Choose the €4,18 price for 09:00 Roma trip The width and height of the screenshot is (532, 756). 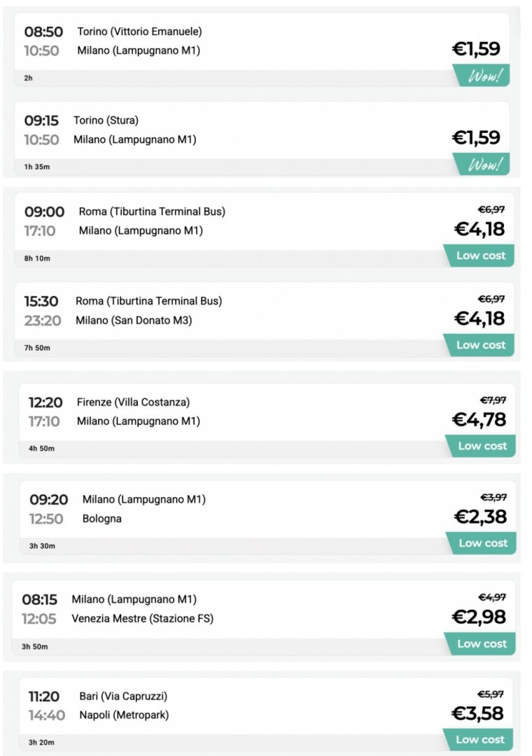(479, 229)
